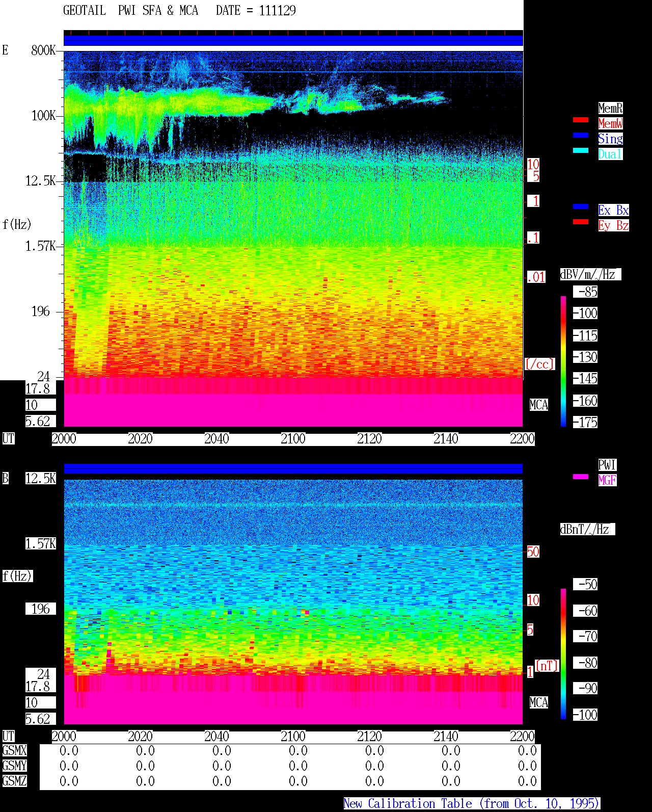The image size is (652, 812).
Task: Click the 800K frequency label on E panel
Action: pyautogui.click(x=43, y=50)
